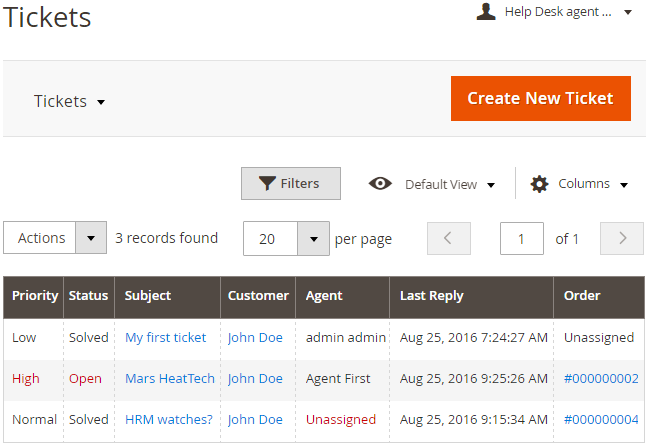648x448 pixels.
Task: Open the Help Desk agent account dropdown
Action: (554, 12)
